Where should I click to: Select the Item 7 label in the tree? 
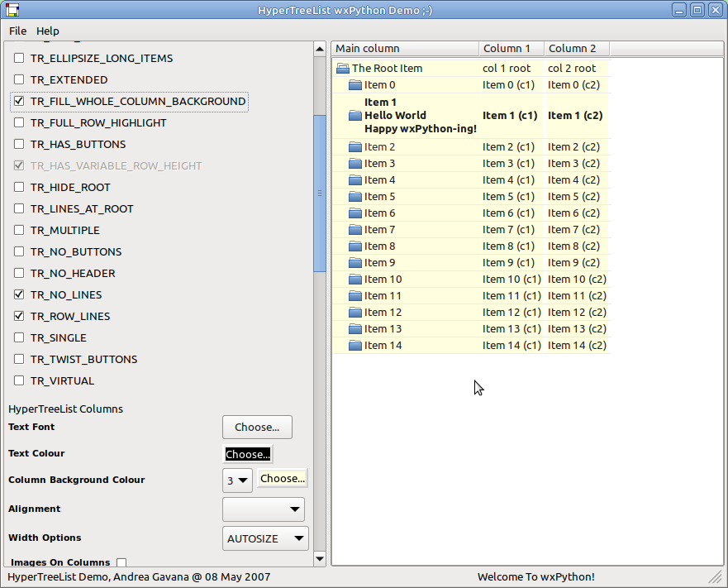[x=380, y=230]
